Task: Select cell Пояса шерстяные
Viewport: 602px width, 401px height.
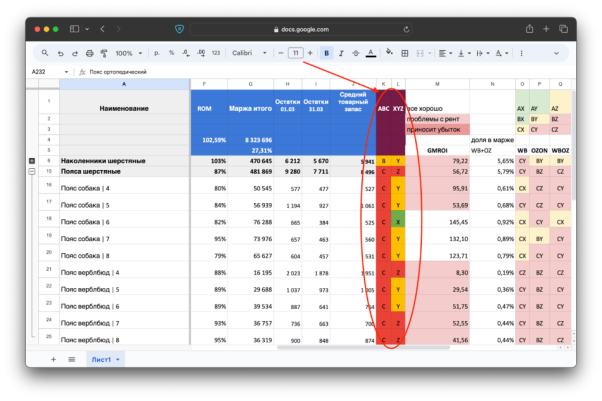Action: coord(125,172)
